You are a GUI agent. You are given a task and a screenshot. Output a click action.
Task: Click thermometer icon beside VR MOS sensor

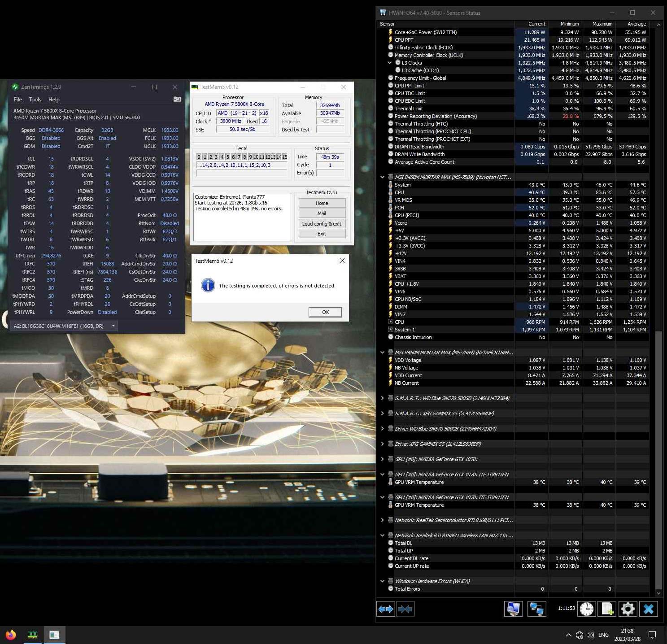(390, 200)
